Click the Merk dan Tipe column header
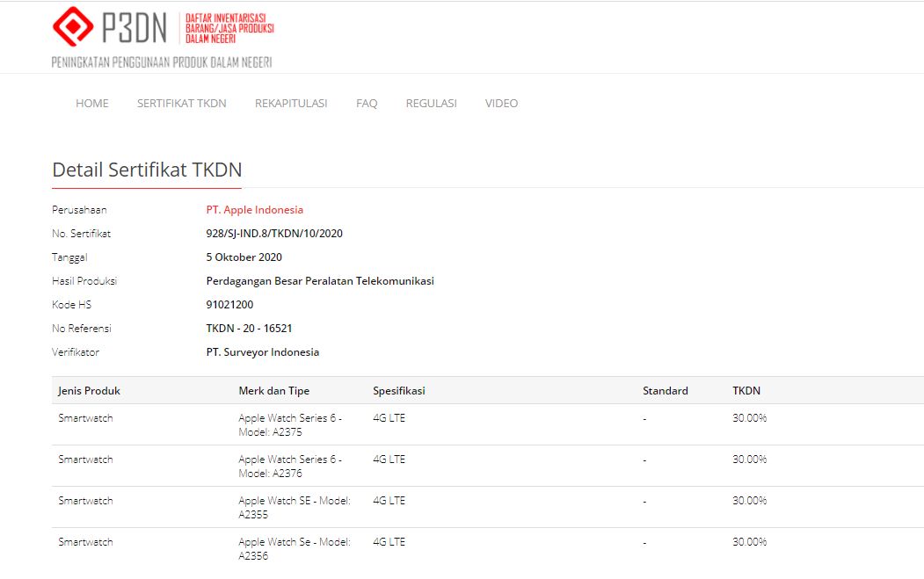The image size is (924, 579). click(274, 390)
